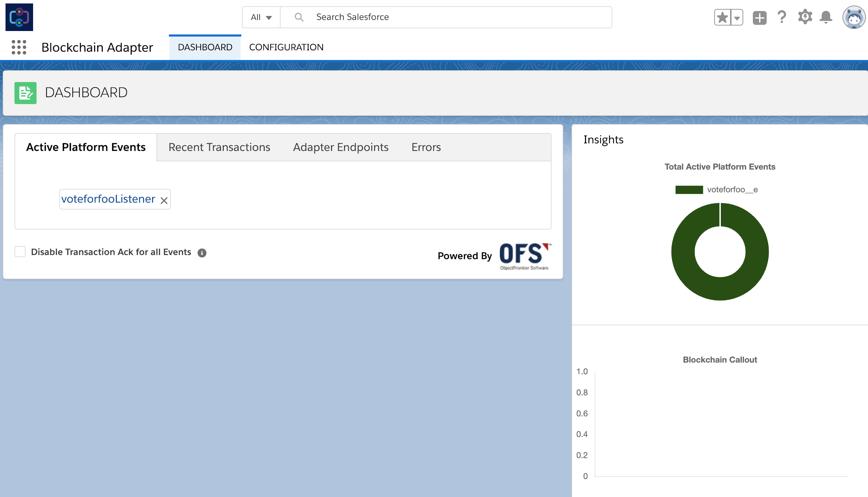
Task: Click the plus create new icon
Action: tap(759, 17)
